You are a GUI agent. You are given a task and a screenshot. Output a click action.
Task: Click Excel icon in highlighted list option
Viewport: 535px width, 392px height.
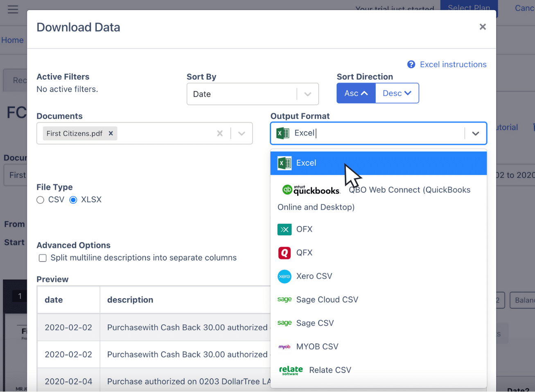(x=284, y=163)
